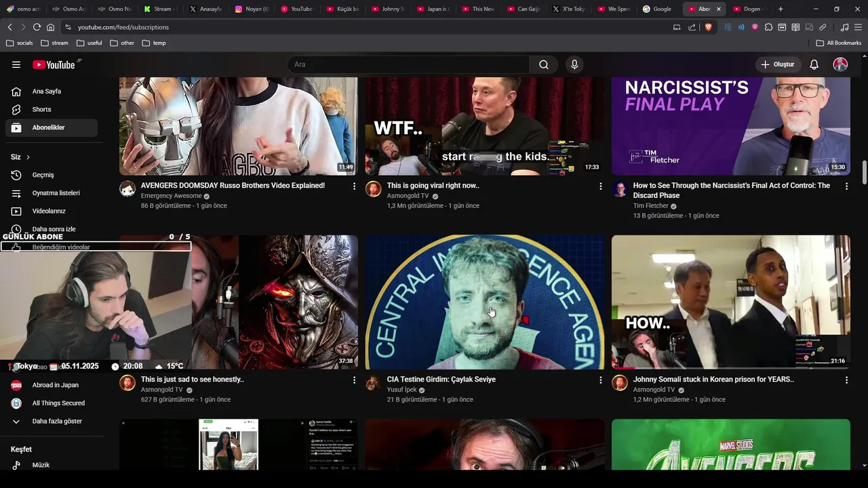Open Oynatma listeleri playlists
Screen dimensions: 868x488
pos(52,193)
